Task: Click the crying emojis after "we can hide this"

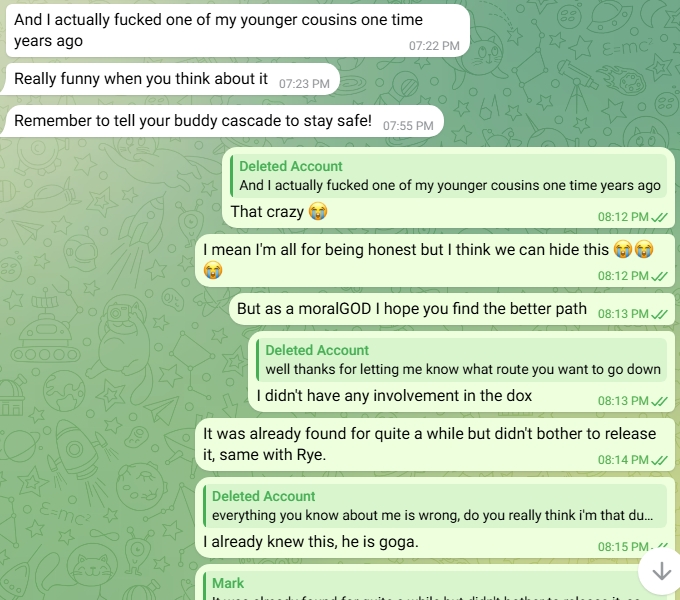Action: click(634, 248)
